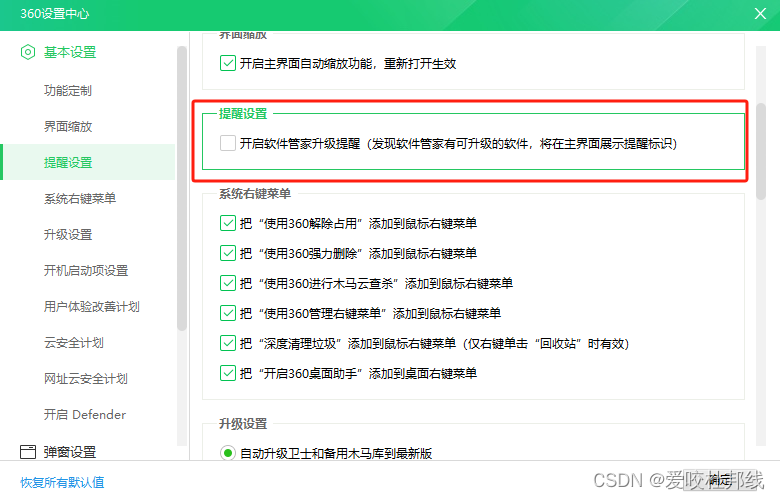Click the 360设置中心 title text
The height and width of the screenshot is (500, 780).
pyautogui.click(x=55, y=13)
